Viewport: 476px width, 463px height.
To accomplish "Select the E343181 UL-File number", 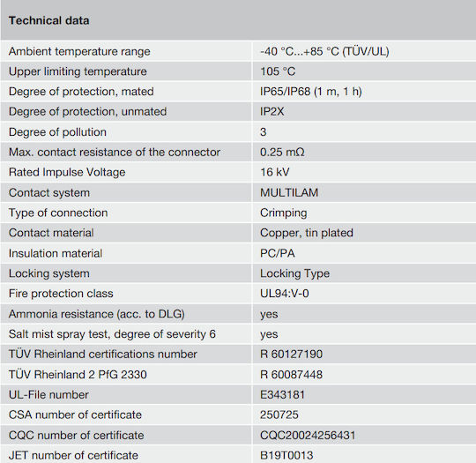I will click(x=282, y=394).
